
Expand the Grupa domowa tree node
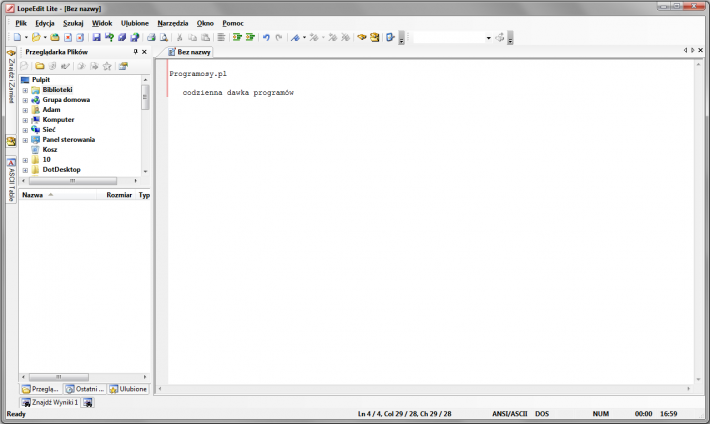[25, 100]
